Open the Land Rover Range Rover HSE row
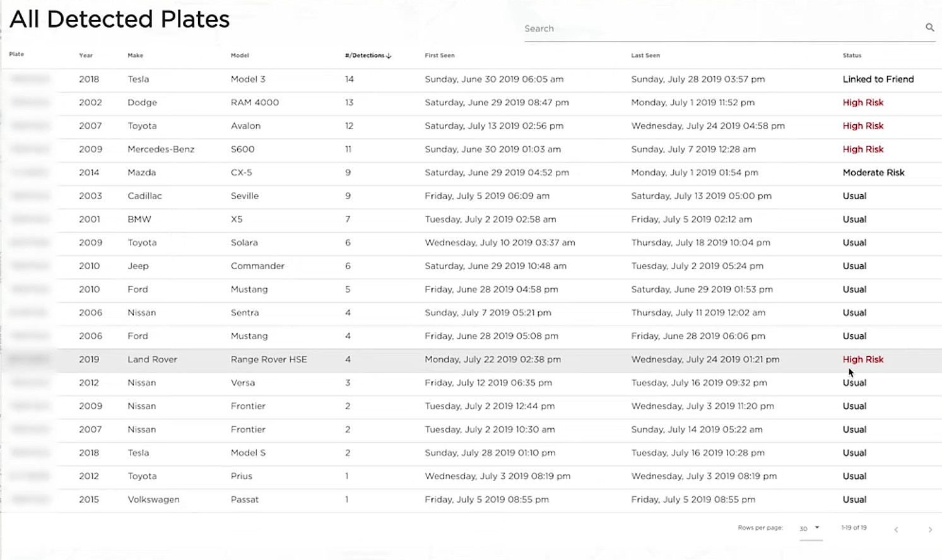This screenshot has width=942, height=560. click(471, 359)
